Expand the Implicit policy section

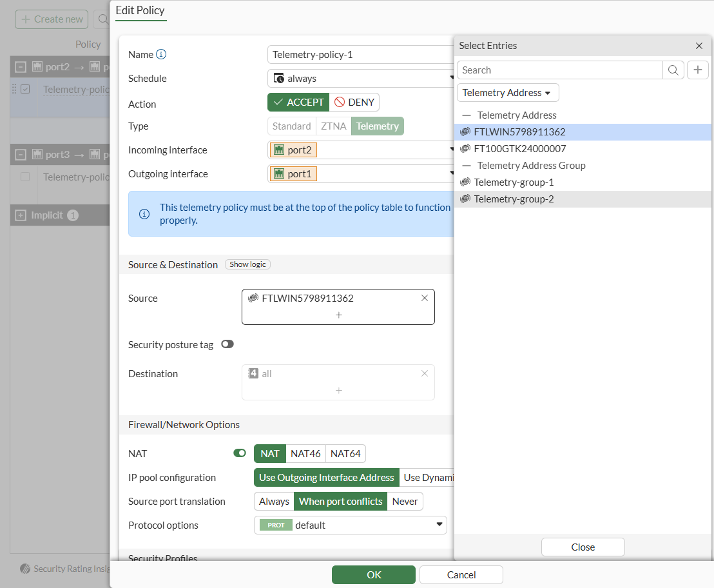[x=21, y=215]
